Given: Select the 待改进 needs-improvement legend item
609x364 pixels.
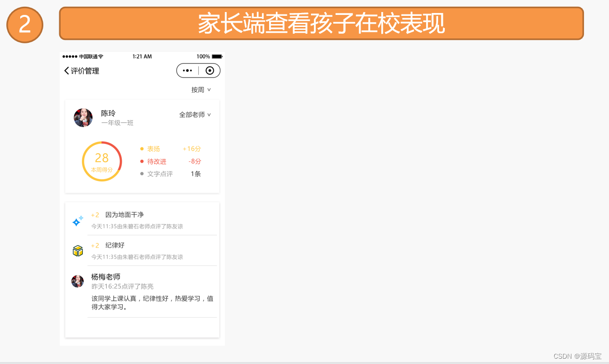Looking at the screenshot, I should 157,161.
